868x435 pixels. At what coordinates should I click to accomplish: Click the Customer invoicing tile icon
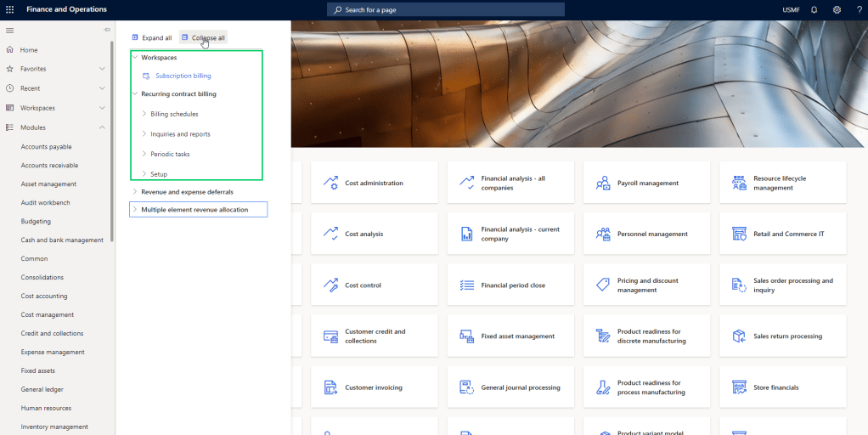330,387
